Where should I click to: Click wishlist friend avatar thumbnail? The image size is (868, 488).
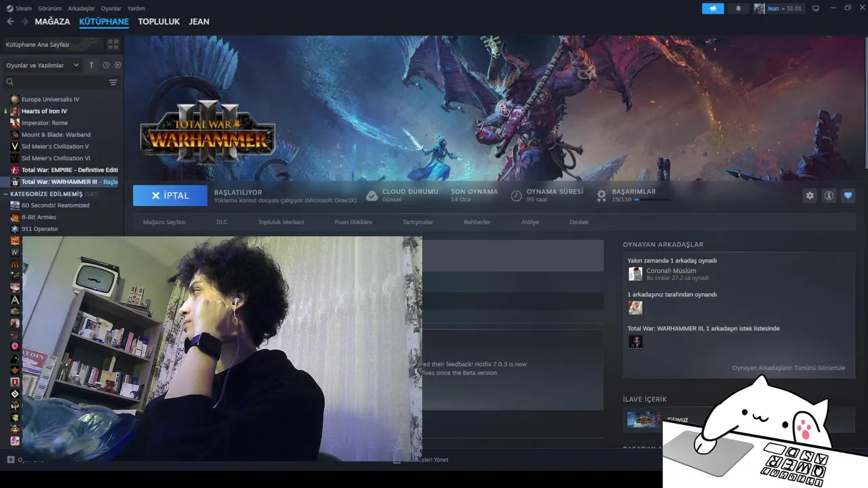(635, 342)
